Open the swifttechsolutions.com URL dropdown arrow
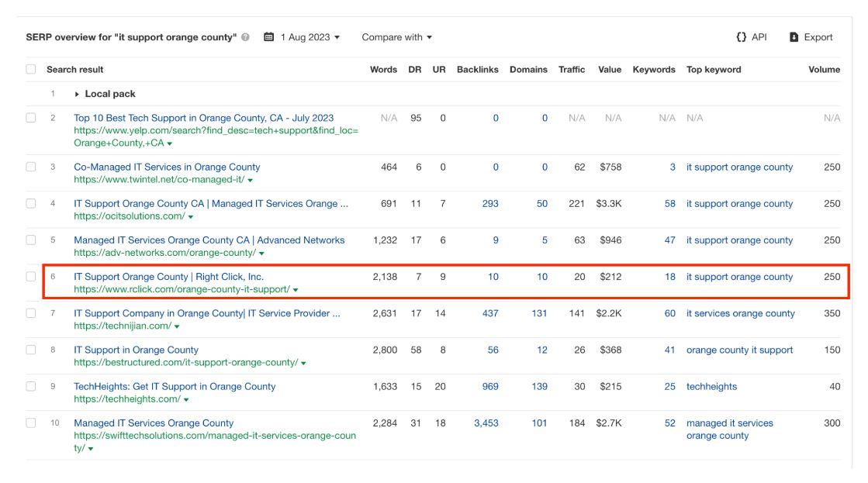This screenshot has width=868, height=483. (91, 449)
